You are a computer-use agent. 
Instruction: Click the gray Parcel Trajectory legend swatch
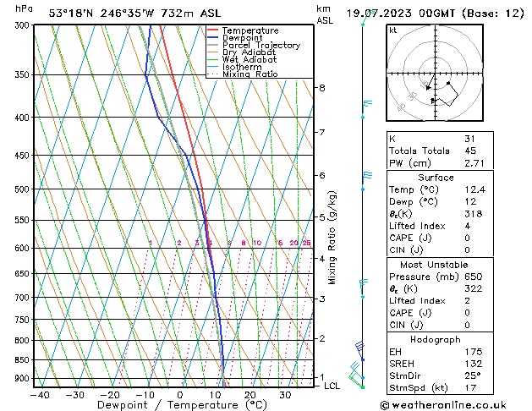[x=213, y=45]
